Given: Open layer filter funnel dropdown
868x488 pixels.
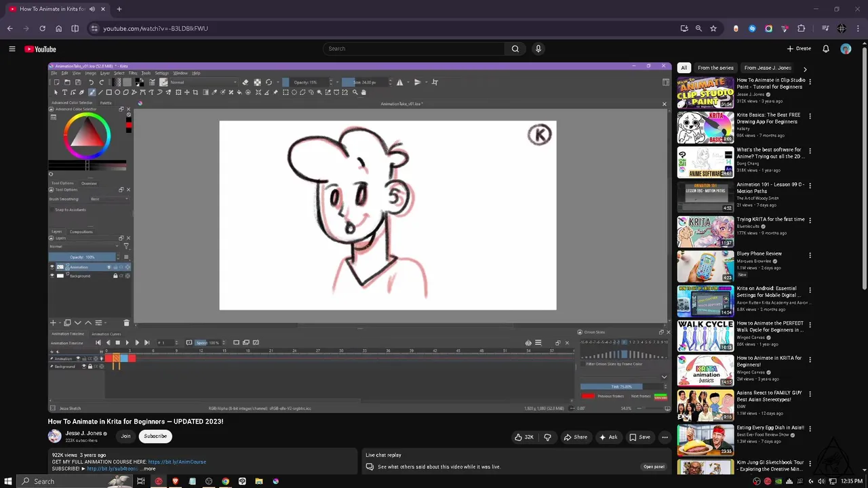Looking at the screenshot, I should click(126, 246).
